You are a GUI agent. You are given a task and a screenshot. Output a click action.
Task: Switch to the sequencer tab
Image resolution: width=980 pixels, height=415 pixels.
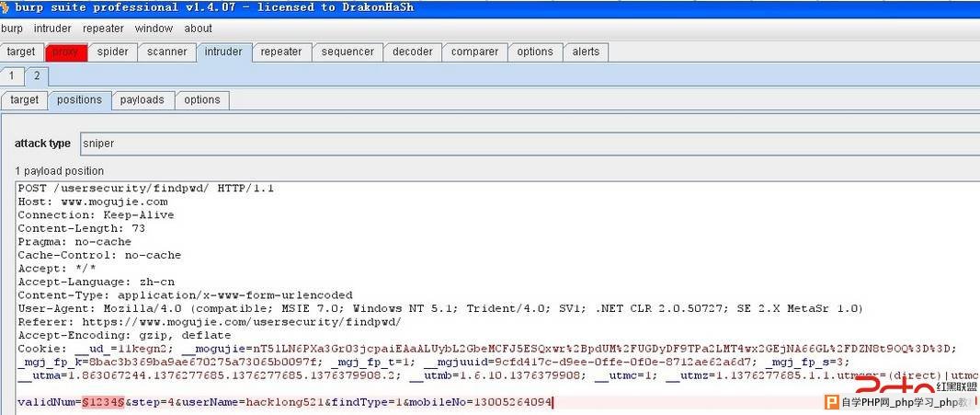(348, 52)
